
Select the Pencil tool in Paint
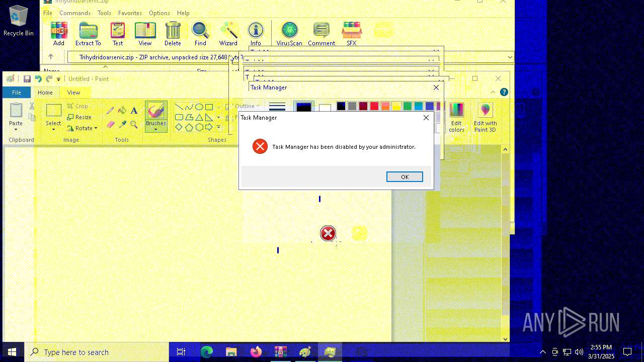(x=110, y=111)
